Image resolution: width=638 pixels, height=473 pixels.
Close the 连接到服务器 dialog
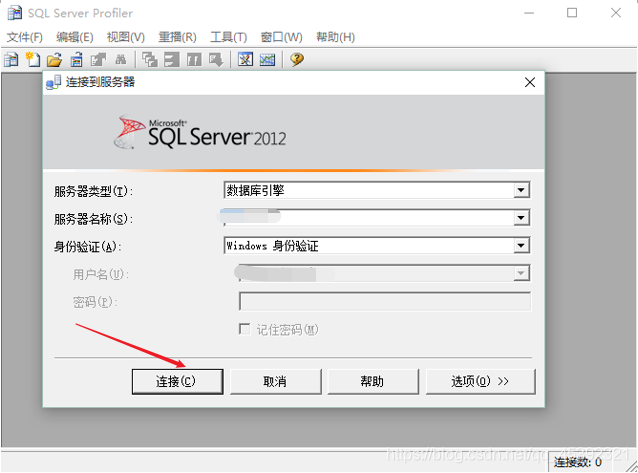[530, 83]
